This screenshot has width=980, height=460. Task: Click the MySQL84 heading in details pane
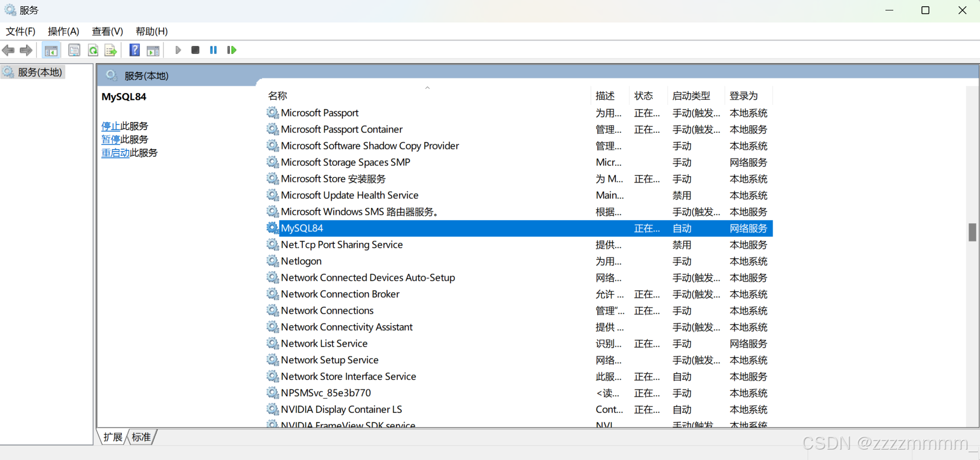(124, 97)
